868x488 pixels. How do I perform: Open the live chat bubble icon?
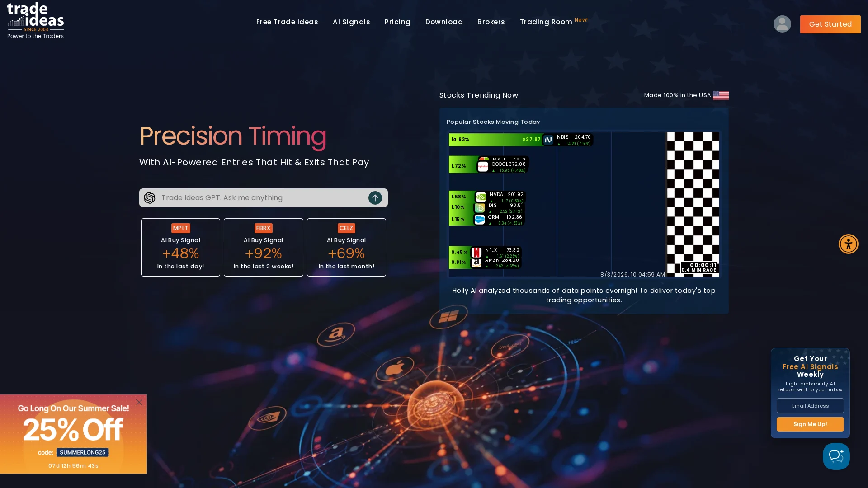click(x=836, y=456)
